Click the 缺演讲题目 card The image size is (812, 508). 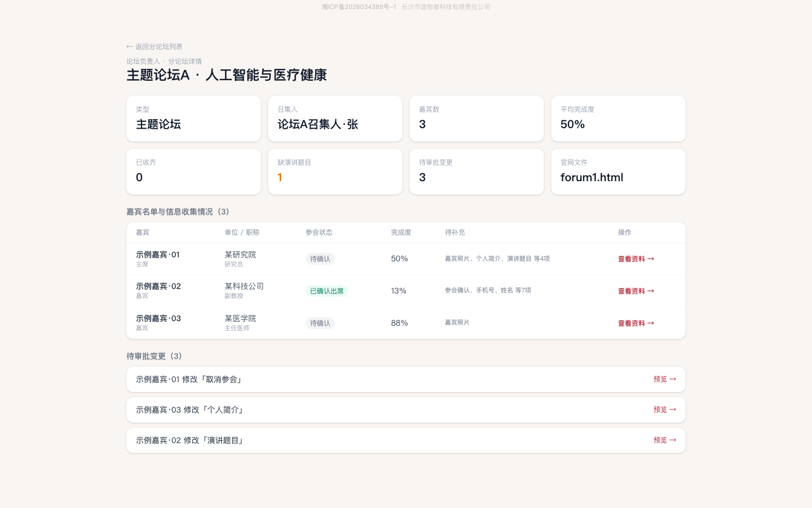point(335,172)
